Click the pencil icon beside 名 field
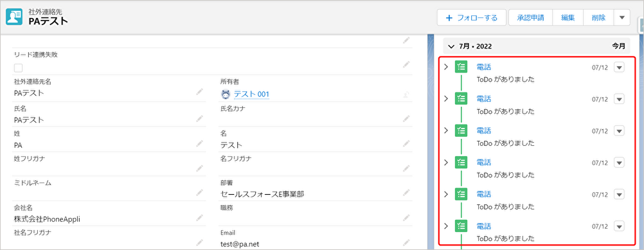This screenshot has height=250, width=644. click(406, 145)
